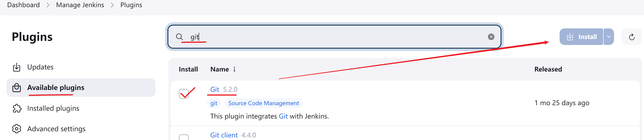Go to Installed plugins page

pos(53,108)
